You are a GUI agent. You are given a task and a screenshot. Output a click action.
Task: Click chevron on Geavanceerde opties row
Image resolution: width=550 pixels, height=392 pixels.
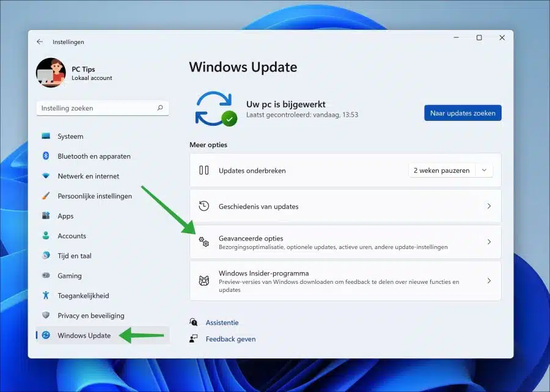pos(489,242)
